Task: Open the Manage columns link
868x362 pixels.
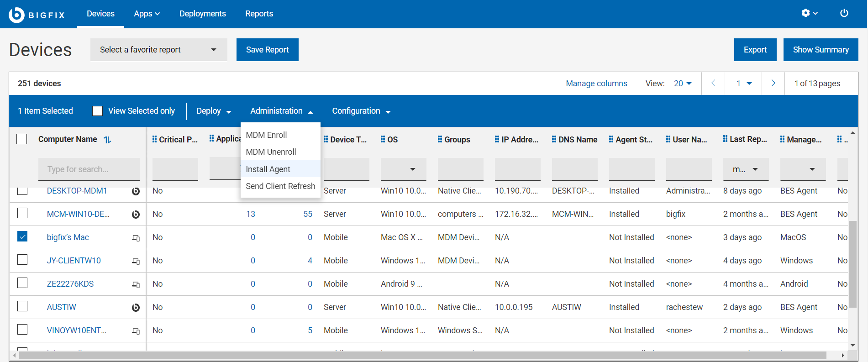Action: tap(596, 84)
